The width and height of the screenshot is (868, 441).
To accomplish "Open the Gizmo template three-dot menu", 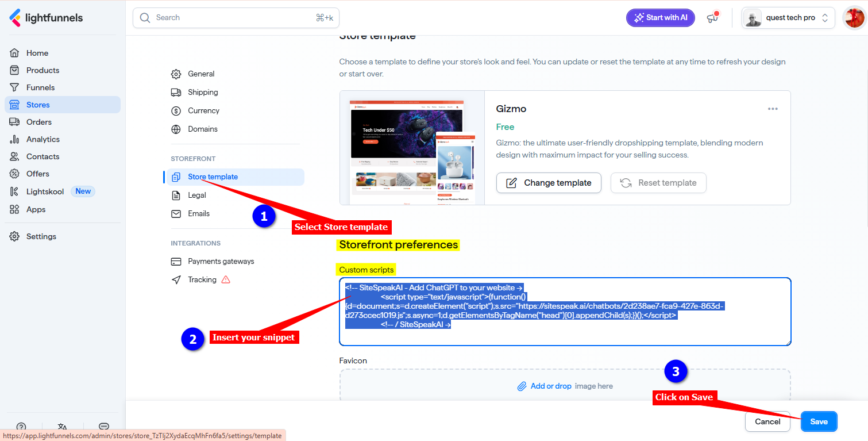I will pos(773,109).
